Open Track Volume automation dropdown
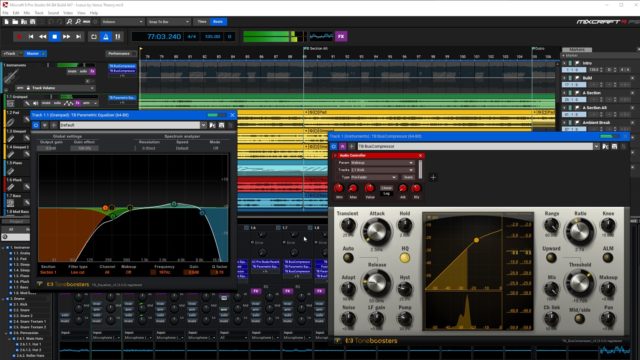The image size is (640, 360). [x=62, y=88]
